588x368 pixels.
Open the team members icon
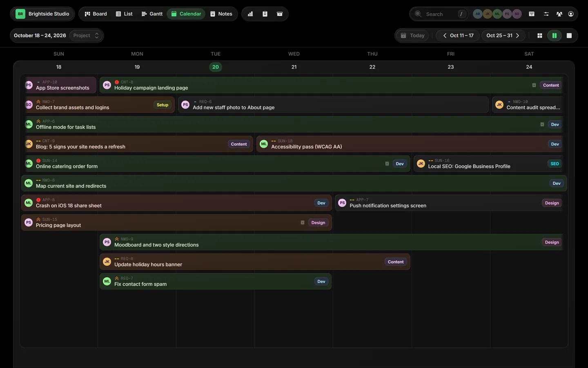tap(559, 14)
